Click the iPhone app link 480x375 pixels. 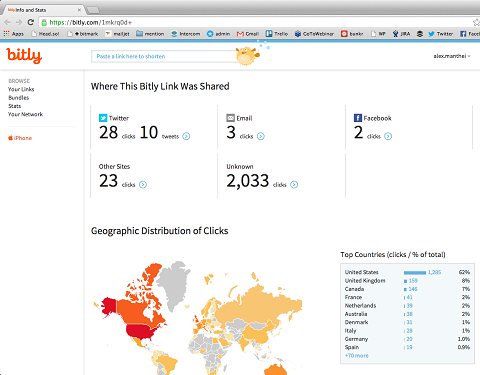tap(20, 138)
